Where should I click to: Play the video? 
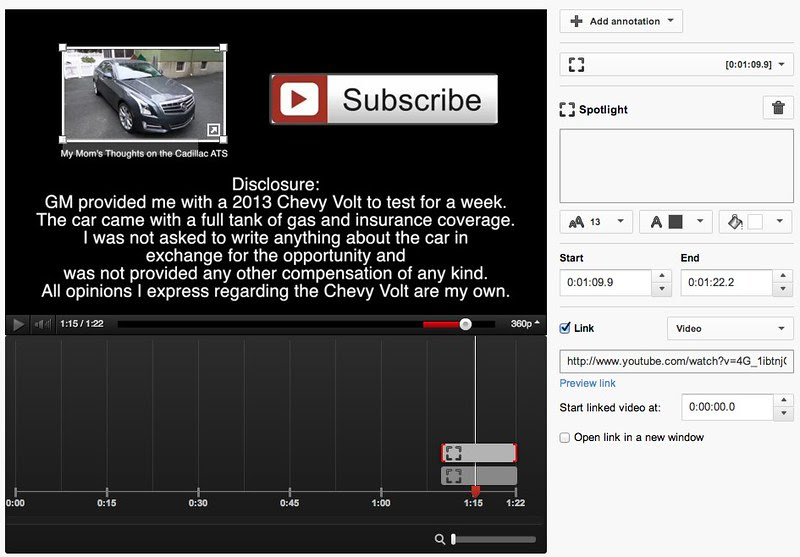pos(18,324)
